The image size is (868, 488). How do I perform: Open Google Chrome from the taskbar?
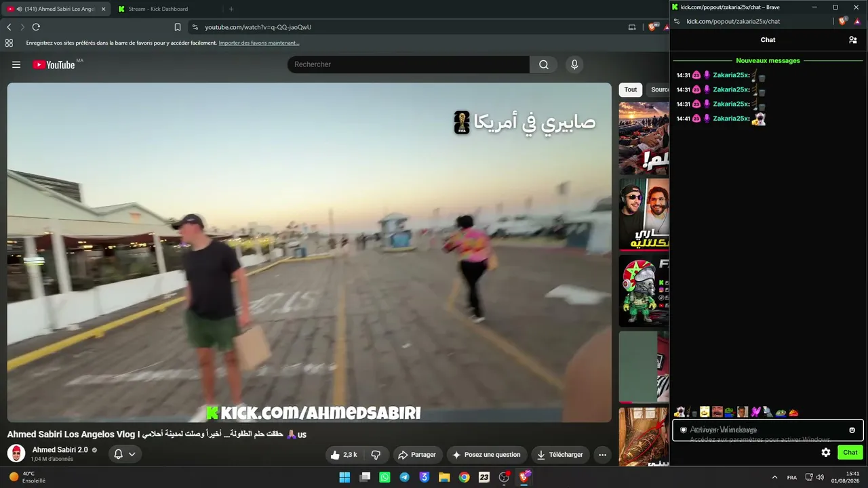464,477
